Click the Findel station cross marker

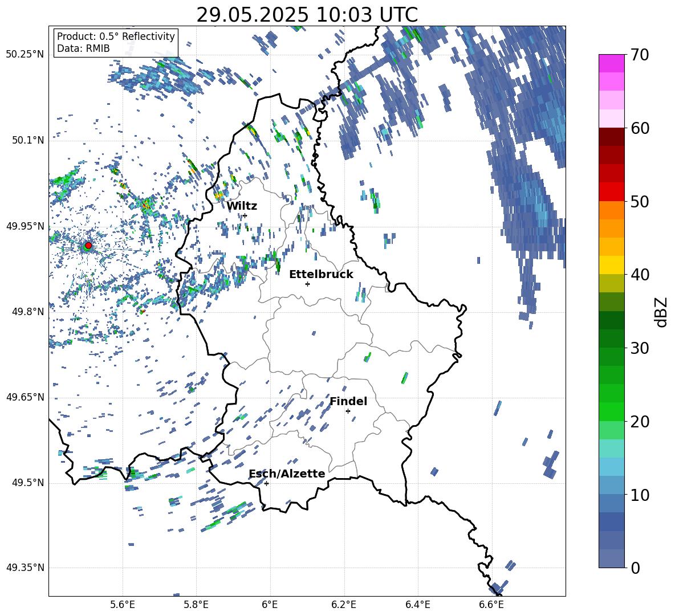point(348,411)
